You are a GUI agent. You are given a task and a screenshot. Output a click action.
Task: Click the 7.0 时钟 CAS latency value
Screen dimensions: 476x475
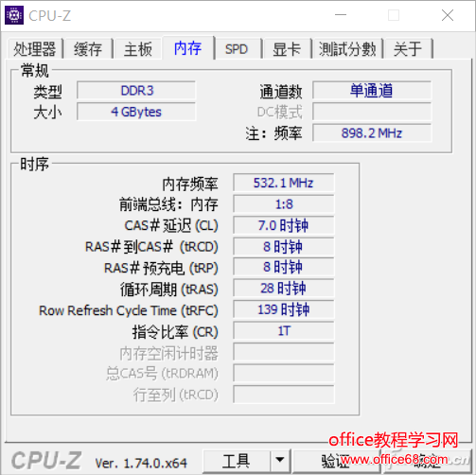coord(283,225)
